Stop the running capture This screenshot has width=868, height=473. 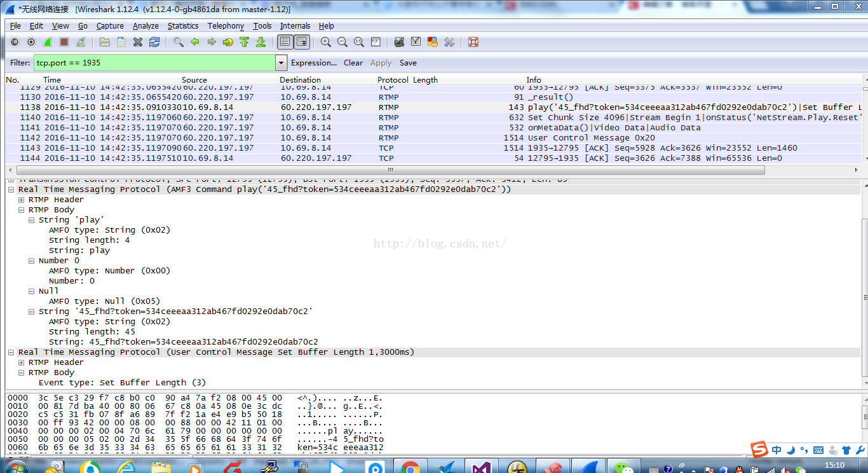(x=64, y=43)
